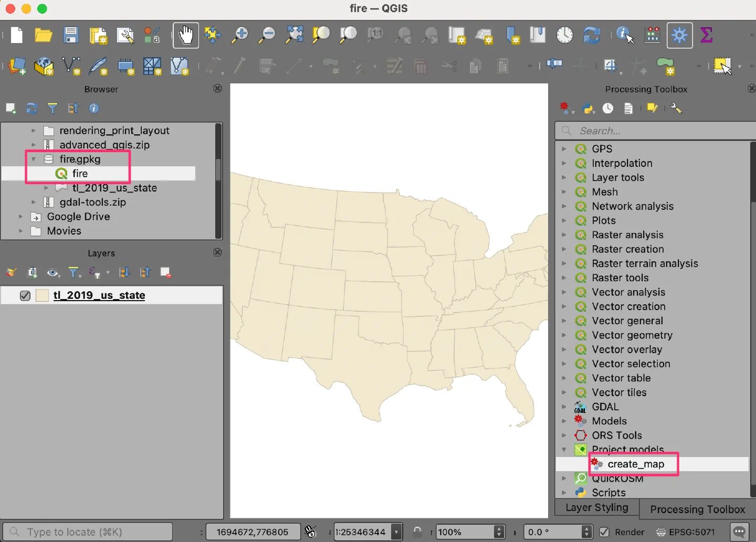Open the Processing history clock icon
The image size is (756, 542).
(x=608, y=109)
